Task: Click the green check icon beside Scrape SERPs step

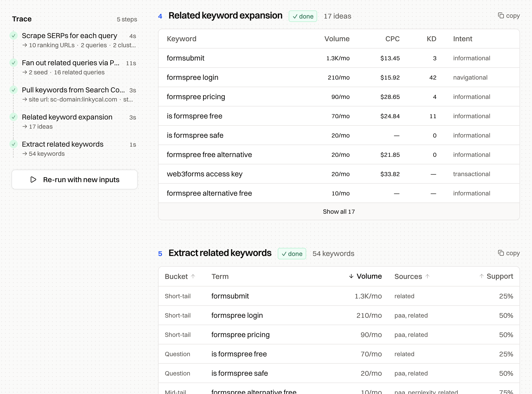Action: point(14,36)
